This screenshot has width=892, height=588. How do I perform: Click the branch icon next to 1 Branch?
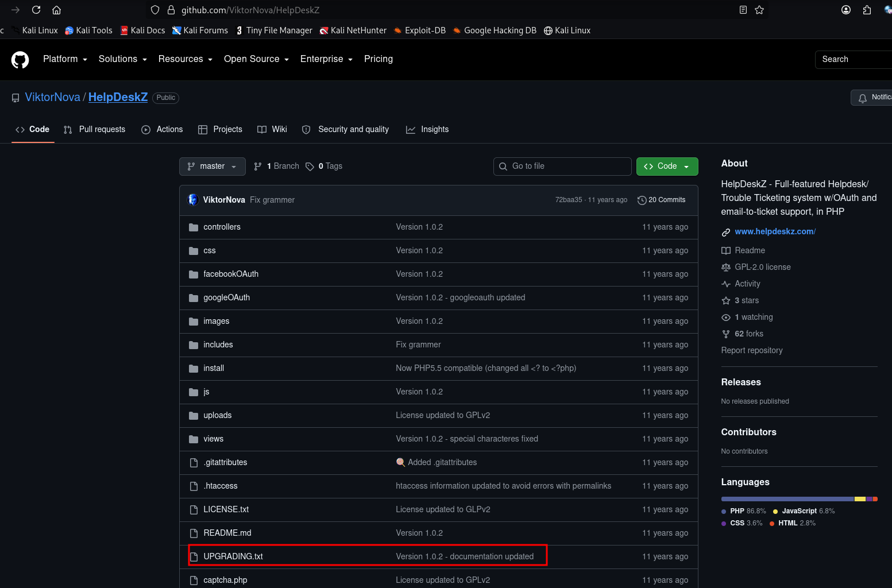[258, 167]
